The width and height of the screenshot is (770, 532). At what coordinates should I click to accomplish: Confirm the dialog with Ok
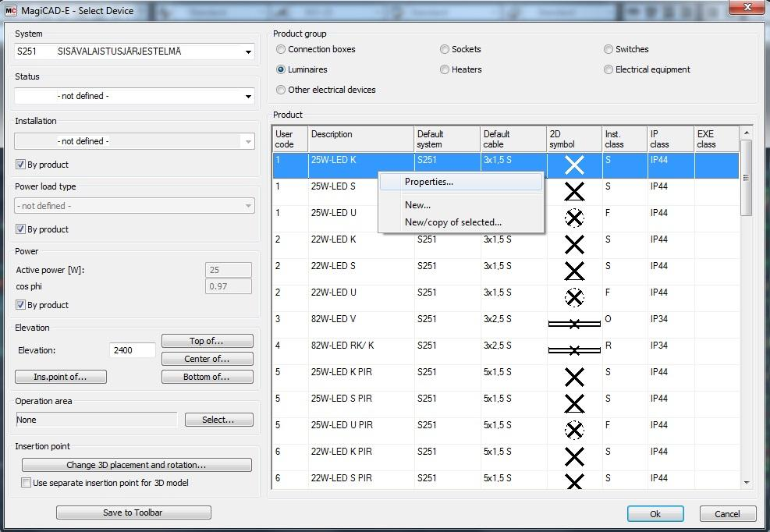[655, 514]
